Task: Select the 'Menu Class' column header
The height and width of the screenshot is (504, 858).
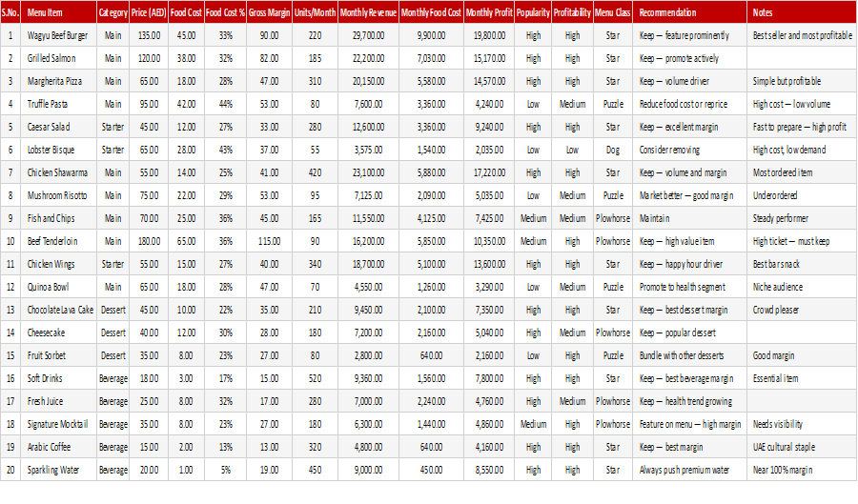Action: click(x=613, y=12)
